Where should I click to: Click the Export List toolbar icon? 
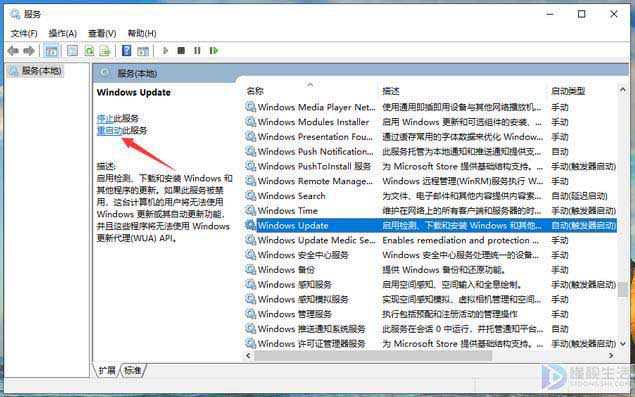click(105, 51)
